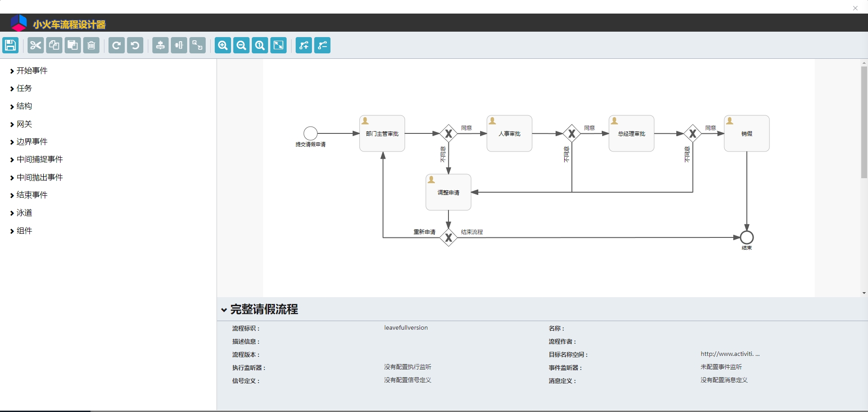Select the 人事审批 user task
The height and width of the screenshot is (412, 868).
[x=509, y=133]
